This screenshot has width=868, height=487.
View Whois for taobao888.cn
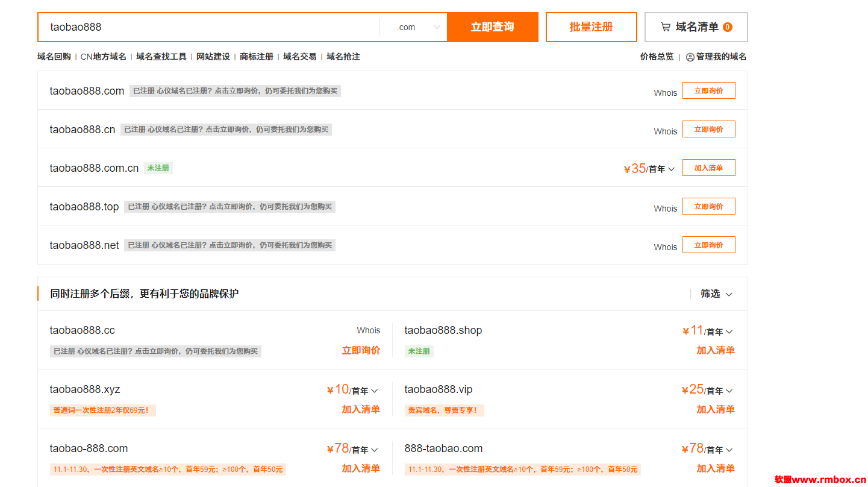point(666,131)
